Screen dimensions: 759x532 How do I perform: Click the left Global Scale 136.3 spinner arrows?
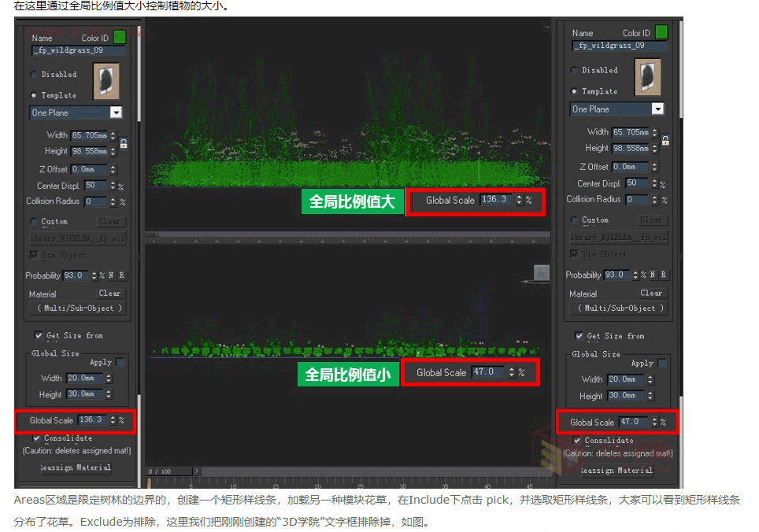tap(113, 419)
